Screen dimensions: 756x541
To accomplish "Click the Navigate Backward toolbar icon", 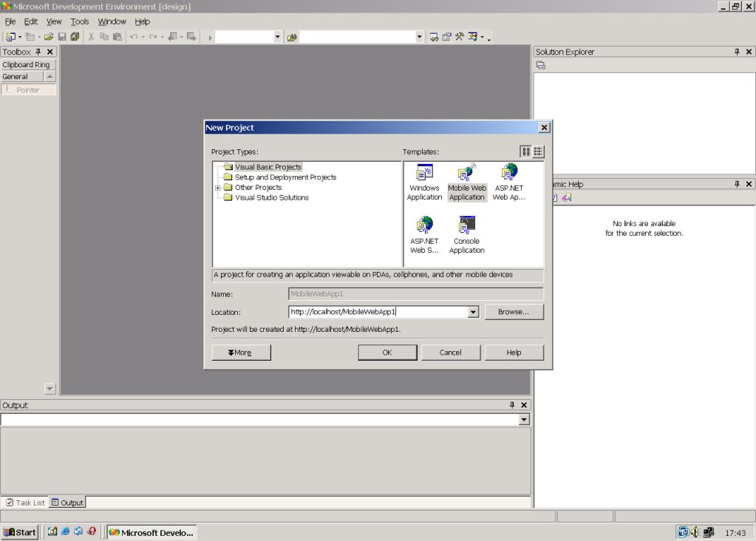I will click(x=172, y=37).
